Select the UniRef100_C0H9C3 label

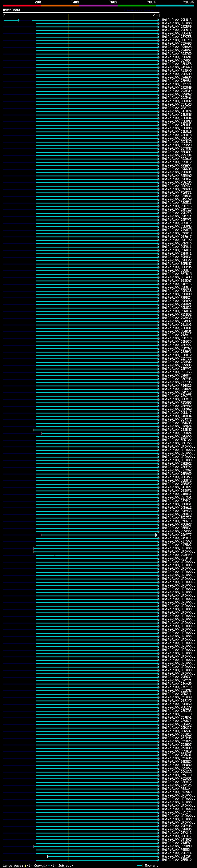(x=176, y=511)
